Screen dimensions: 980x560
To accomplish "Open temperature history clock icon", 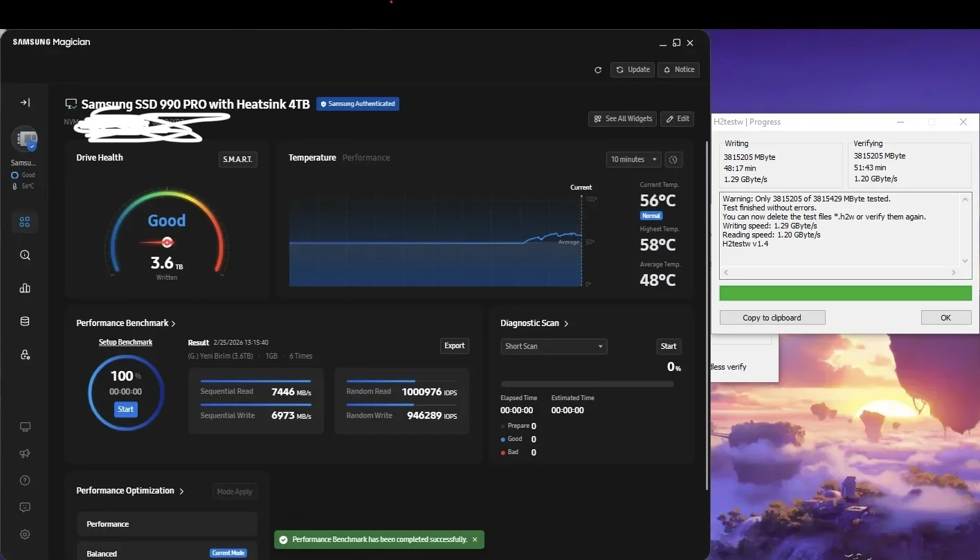I will tap(673, 159).
